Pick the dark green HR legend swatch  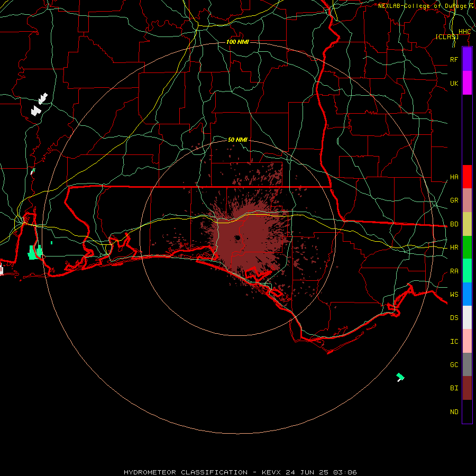[467, 248]
